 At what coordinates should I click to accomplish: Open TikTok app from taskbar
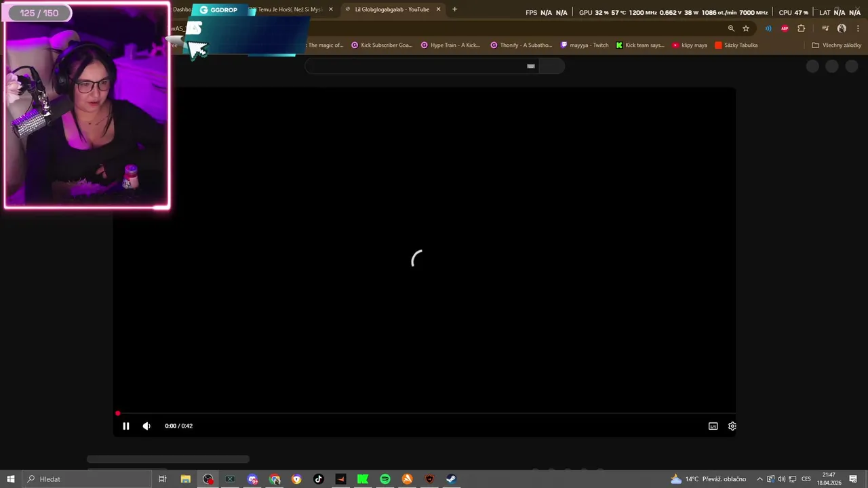click(x=319, y=479)
